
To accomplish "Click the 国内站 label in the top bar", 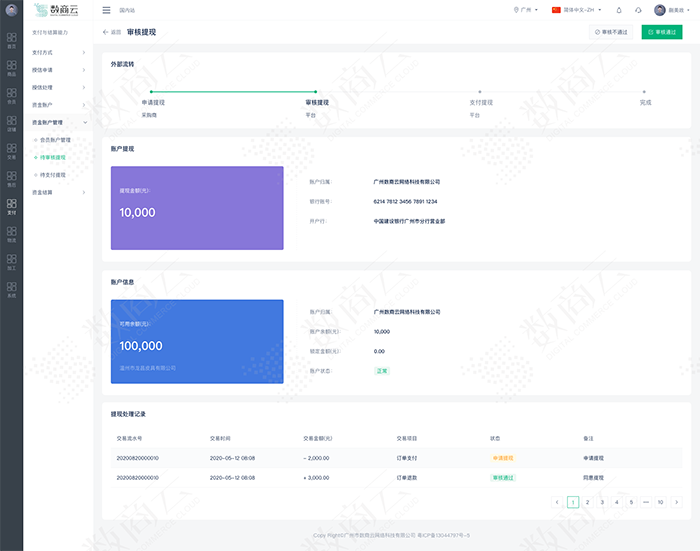I will click(x=127, y=10).
